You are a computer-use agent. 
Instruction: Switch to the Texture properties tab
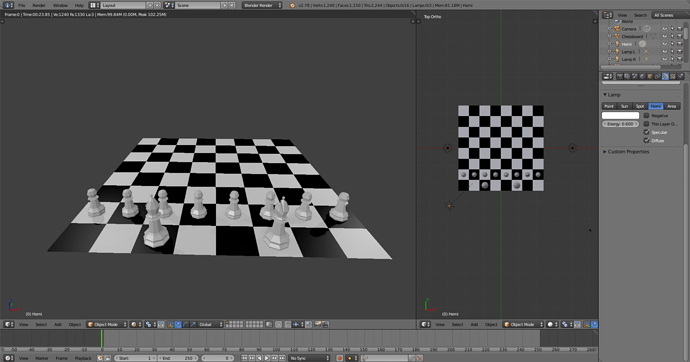(673, 77)
